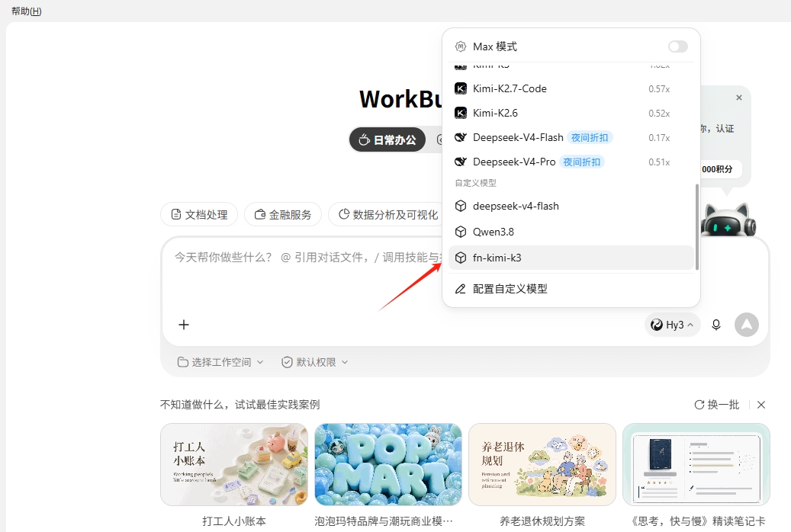Click the cube icon beside deepseek-v4-flash

[x=461, y=206]
